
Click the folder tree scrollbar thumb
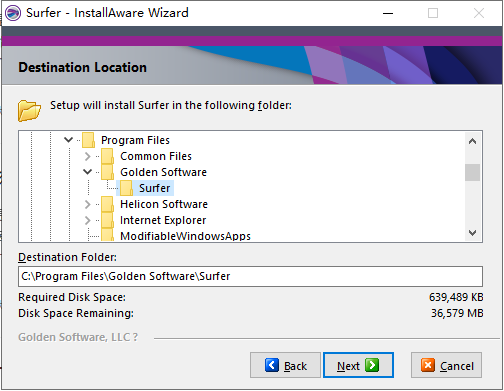(x=472, y=172)
